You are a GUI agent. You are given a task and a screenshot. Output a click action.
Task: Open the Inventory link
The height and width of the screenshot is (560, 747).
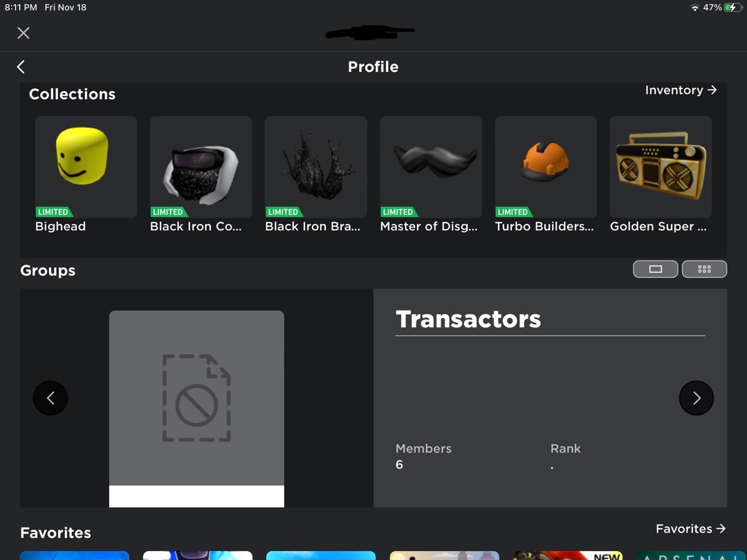(x=681, y=90)
